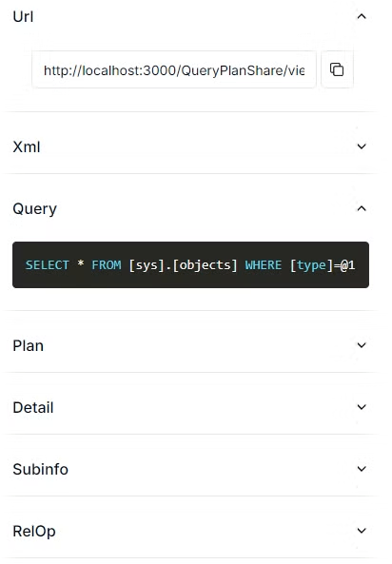Click the [type]=@1 condition in the query
This screenshot has height=564, width=392.
[323, 265]
